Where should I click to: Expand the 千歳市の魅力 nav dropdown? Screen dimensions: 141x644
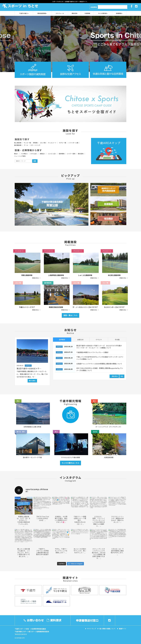pos(24,13)
